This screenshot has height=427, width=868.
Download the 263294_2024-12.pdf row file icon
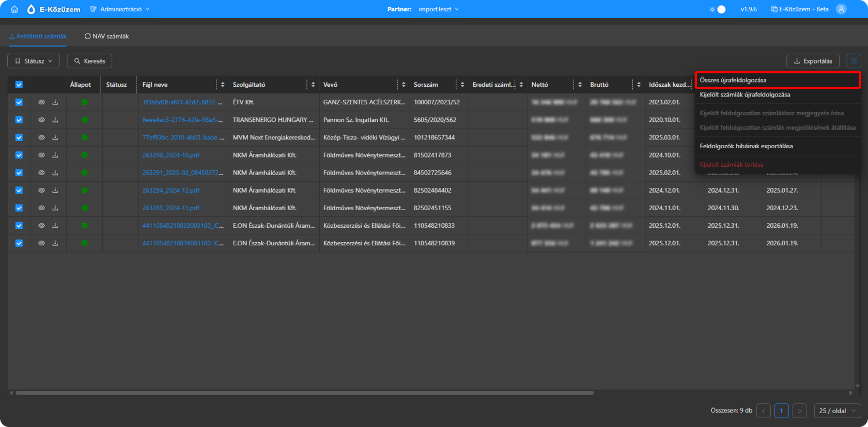[x=55, y=191]
